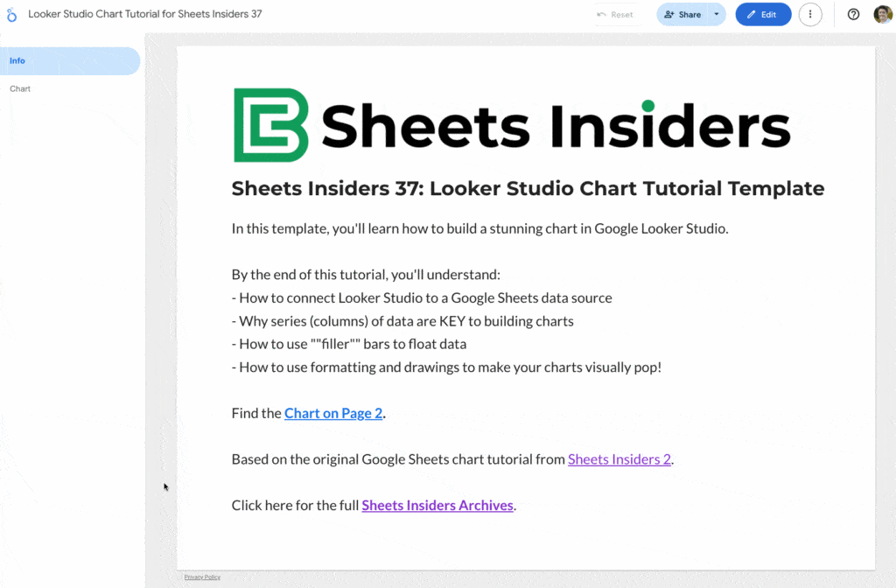Open the 'Sheets Insiders 2' link
The image size is (896, 588).
(619, 459)
